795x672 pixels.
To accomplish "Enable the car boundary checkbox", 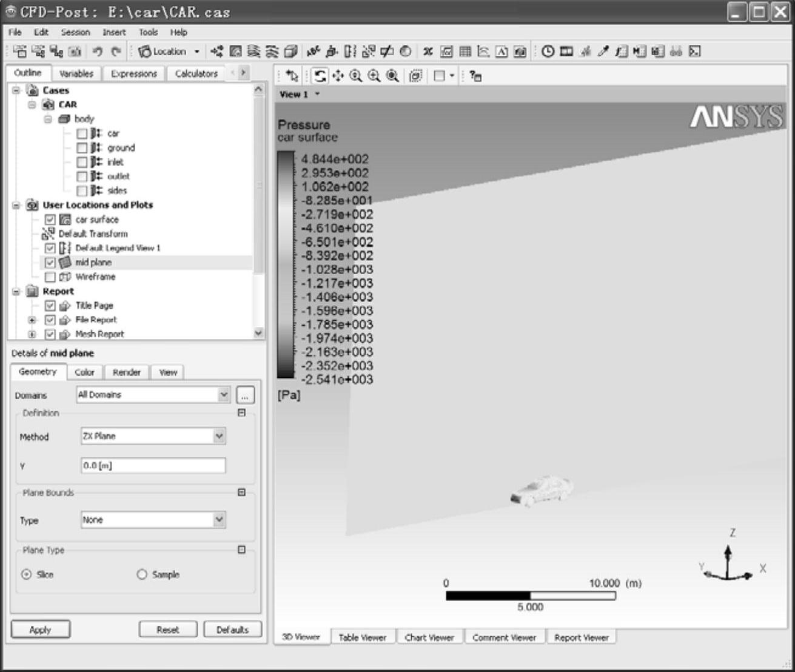I will tap(82, 133).
